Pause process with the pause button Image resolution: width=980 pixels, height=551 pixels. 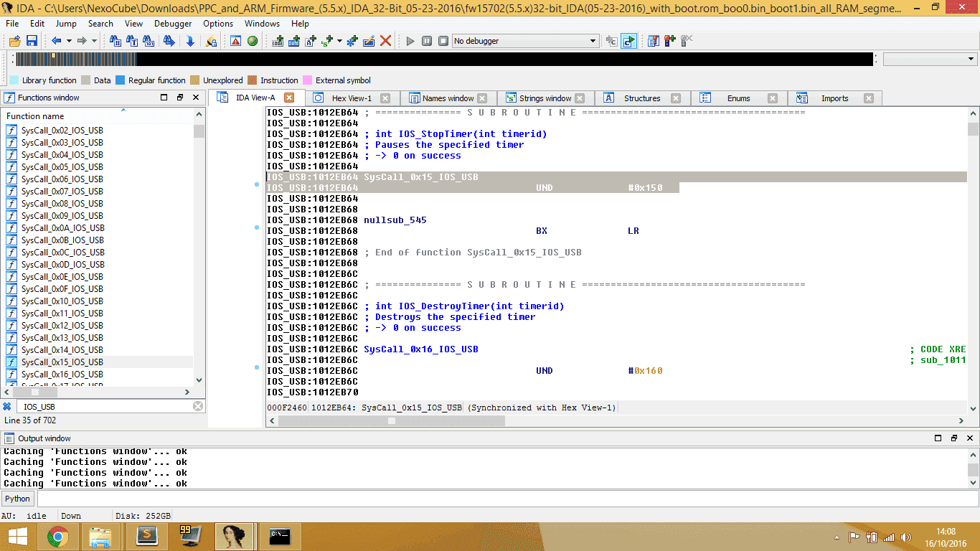[427, 41]
